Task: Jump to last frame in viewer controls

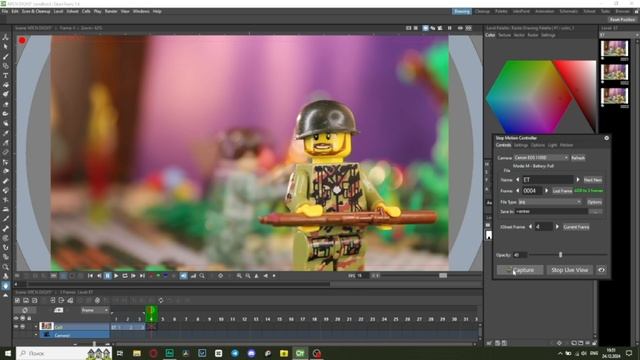Action: coord(142,276)
